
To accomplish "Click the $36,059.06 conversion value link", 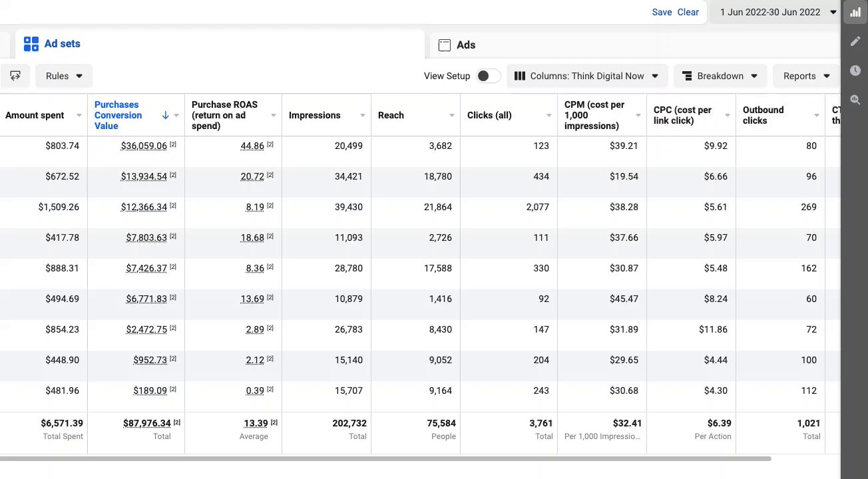I will pyautogui.click(x=144, y=146).
